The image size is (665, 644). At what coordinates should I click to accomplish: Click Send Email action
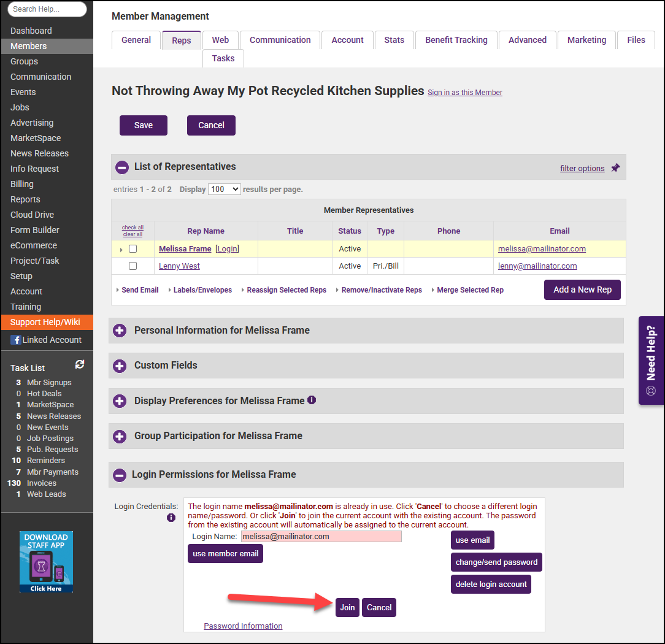tap(140, 290)
